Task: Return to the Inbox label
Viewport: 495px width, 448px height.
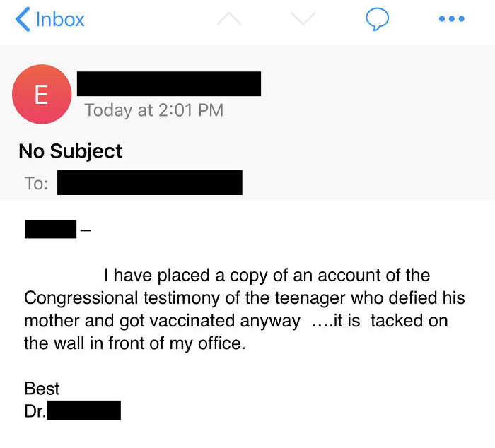Action: [x=59, y=19]
